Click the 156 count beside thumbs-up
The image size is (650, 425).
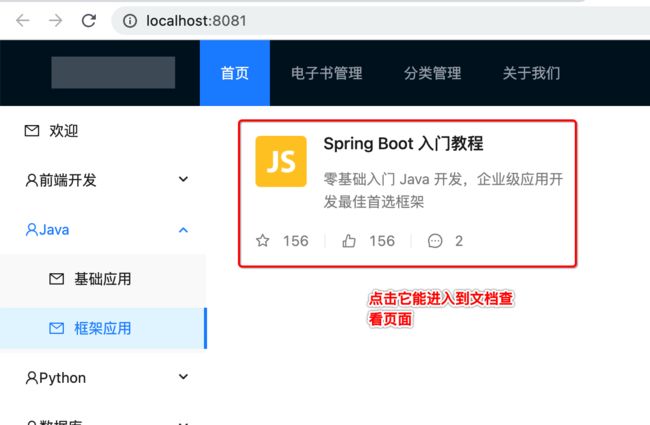coord(382,241)
